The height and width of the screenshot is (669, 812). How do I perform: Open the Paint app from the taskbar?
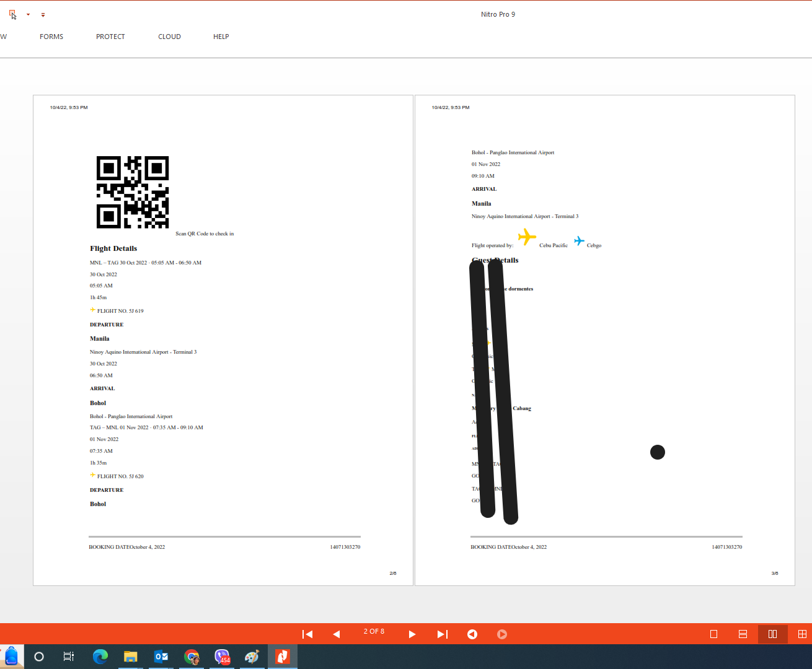point(252,657)
